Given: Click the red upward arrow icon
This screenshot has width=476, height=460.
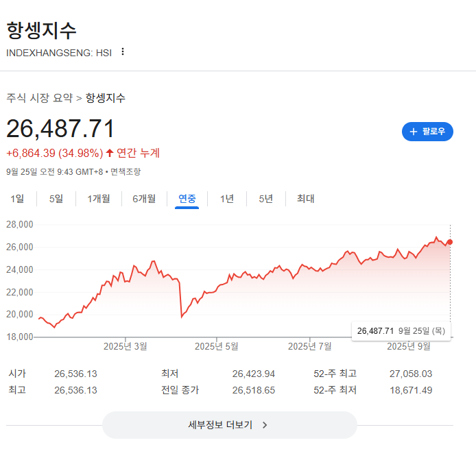Looking at the screenshot, I should (110, 152).
